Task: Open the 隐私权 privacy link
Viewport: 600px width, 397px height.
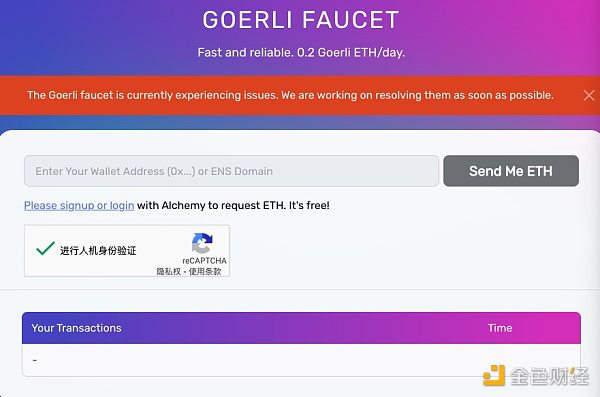Action: tap(168, 271)
